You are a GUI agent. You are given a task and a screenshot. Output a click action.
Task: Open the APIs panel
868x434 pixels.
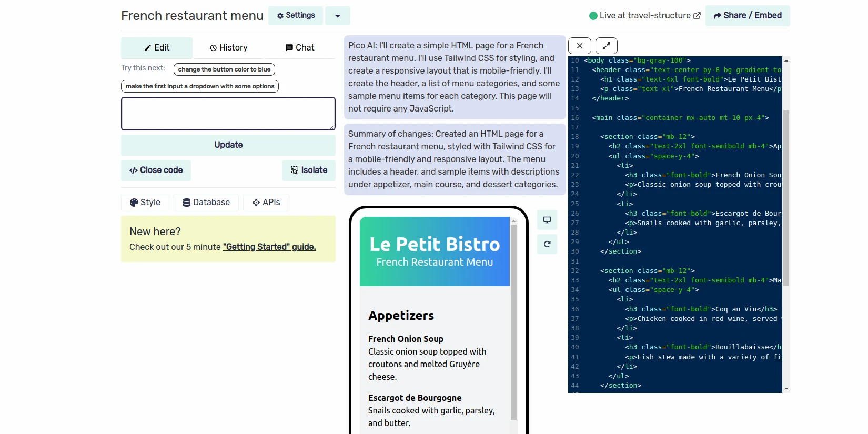pos(266,203)
